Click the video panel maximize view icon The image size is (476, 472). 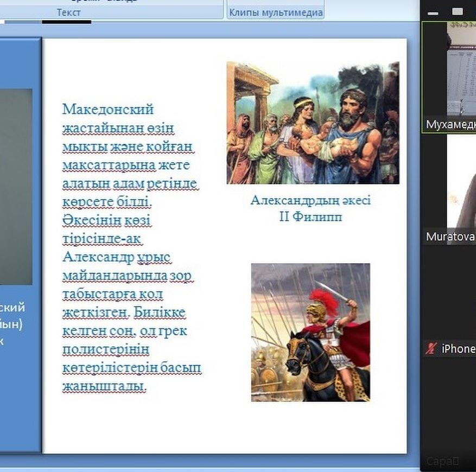point(458,12)
